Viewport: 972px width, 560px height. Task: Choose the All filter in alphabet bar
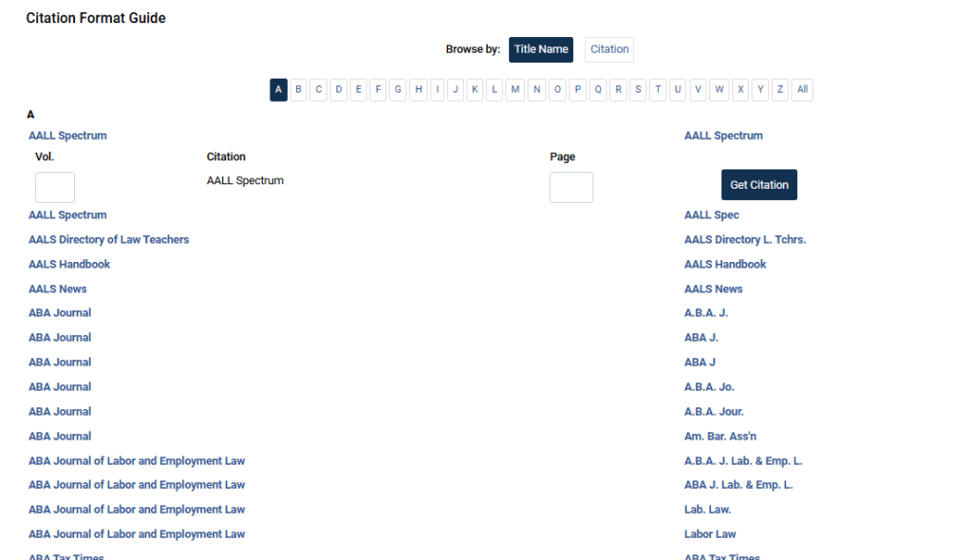802,90
